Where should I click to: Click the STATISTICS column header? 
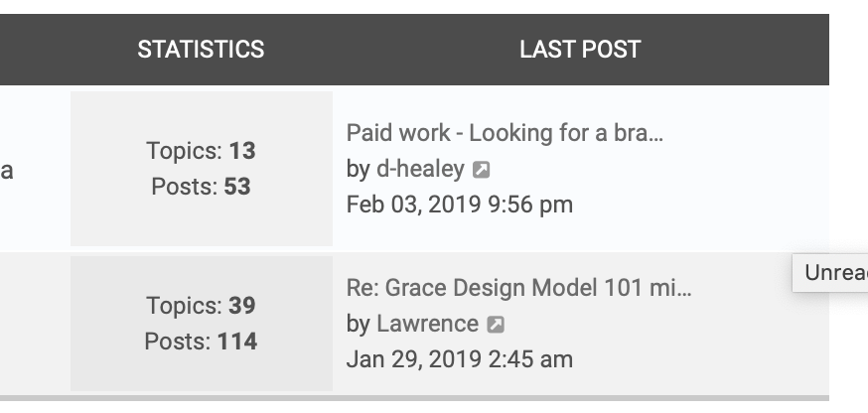coord(201,49)
